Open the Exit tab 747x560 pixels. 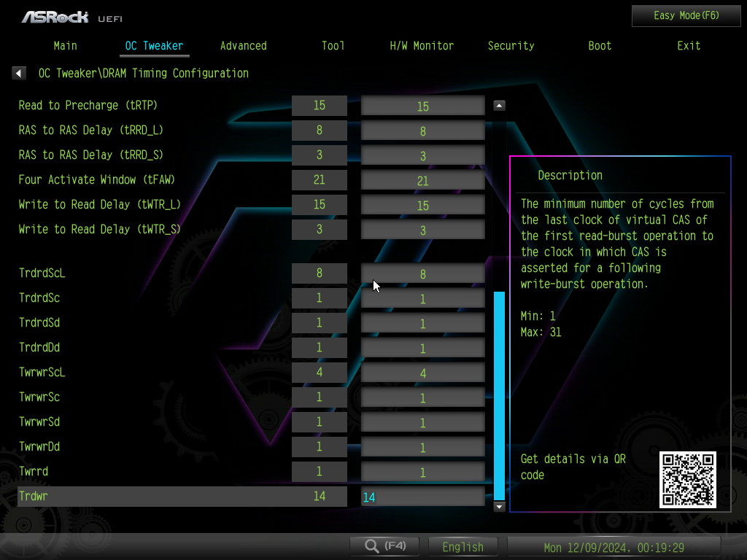689,46
